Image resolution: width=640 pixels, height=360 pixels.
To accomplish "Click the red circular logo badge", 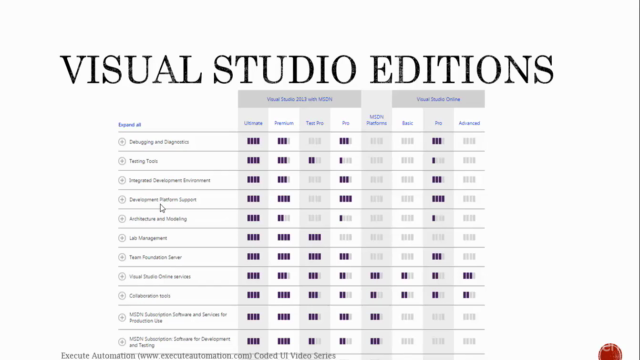I will coord(610,351).
